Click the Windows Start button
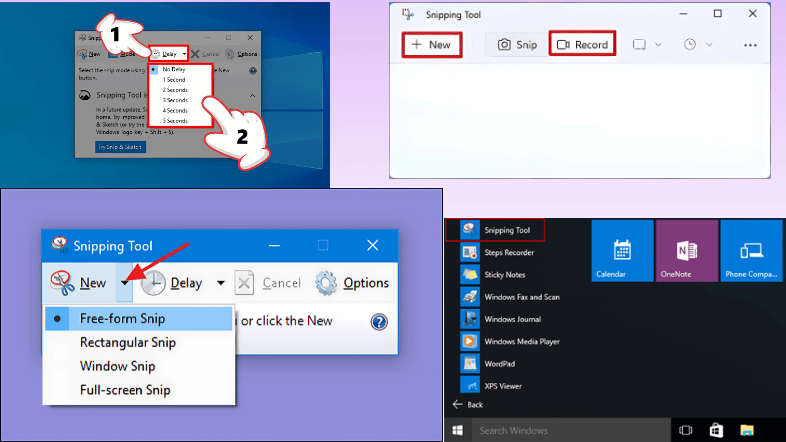786x442 pixels. point(458,430)
